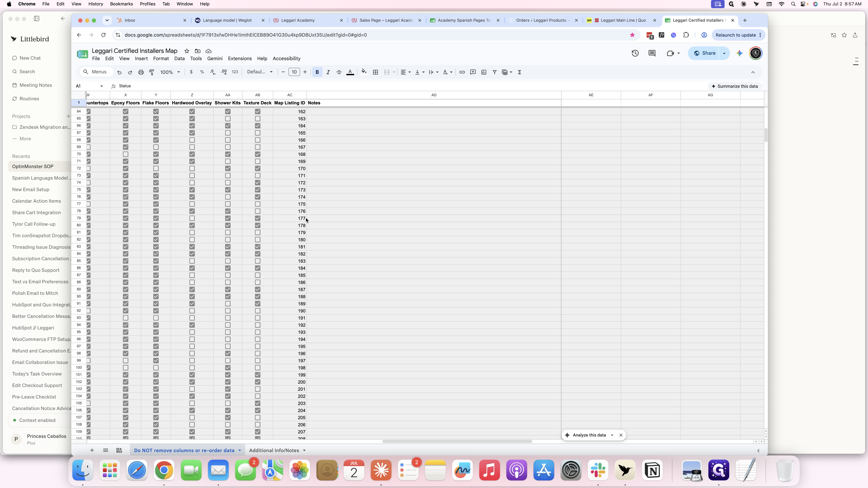Open version history clock icon

[x=635, y=53]
